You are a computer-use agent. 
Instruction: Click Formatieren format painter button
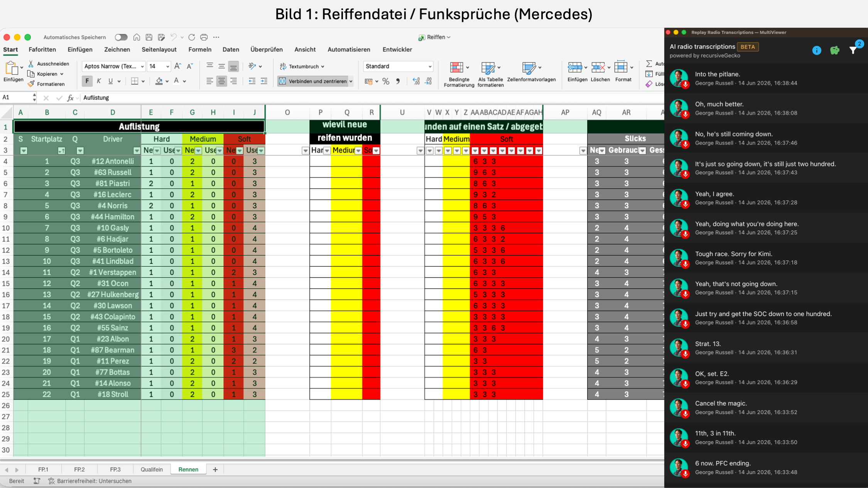[47, 84]
